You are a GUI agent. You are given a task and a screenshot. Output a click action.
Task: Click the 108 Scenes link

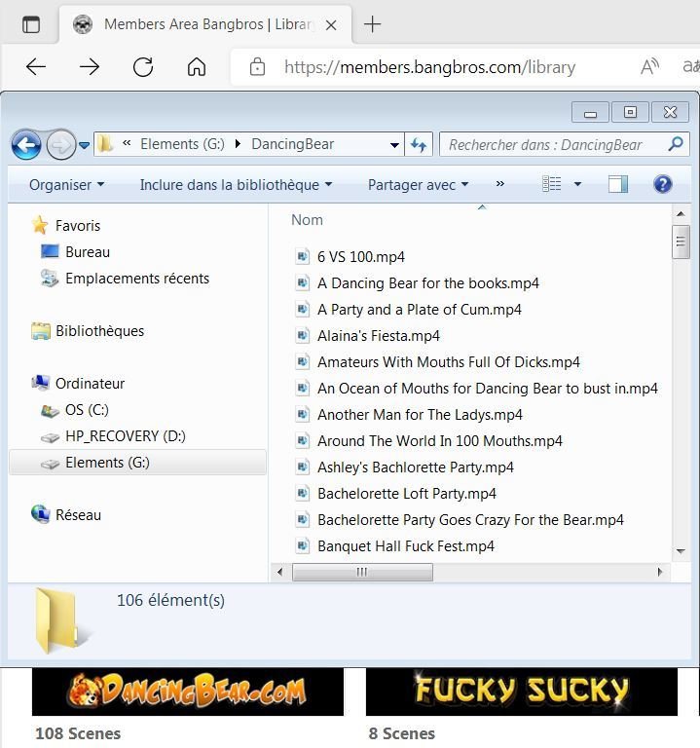pos(78,733)
